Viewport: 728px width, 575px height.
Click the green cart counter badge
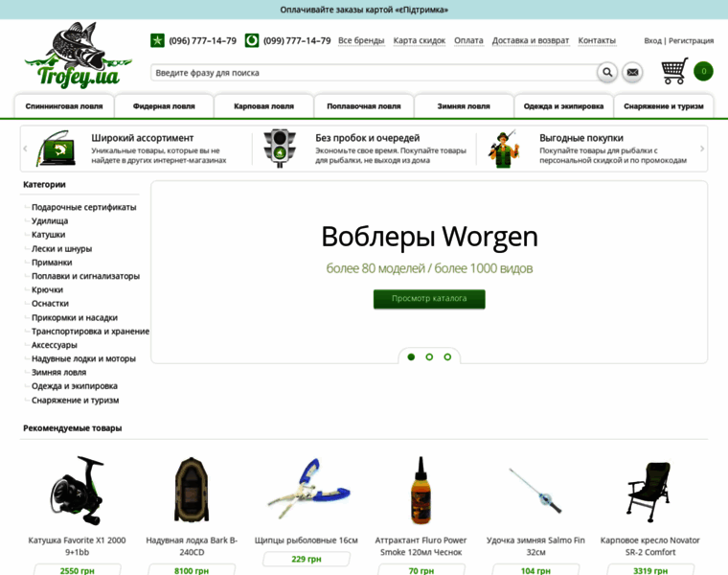[x=703, y=71]
